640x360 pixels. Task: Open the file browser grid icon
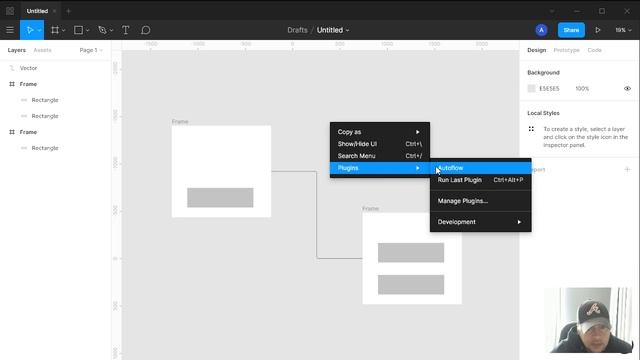point(10,11)
